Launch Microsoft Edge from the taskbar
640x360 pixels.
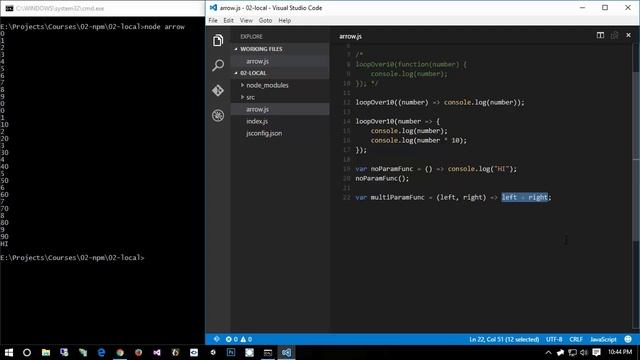[101, 352]
